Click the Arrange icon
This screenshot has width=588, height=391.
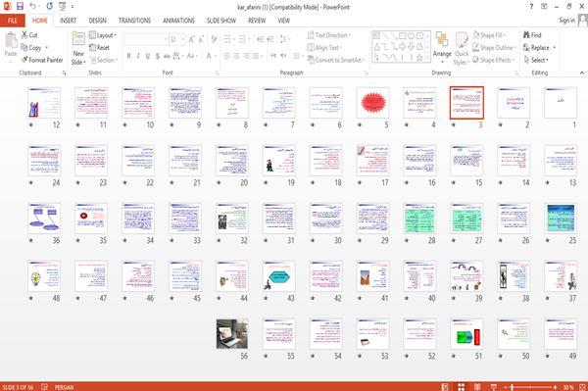click(x=442, y=39)
